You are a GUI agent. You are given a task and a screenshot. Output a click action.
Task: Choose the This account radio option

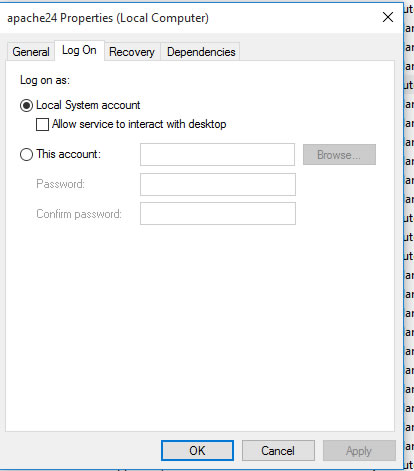point(26,155)
